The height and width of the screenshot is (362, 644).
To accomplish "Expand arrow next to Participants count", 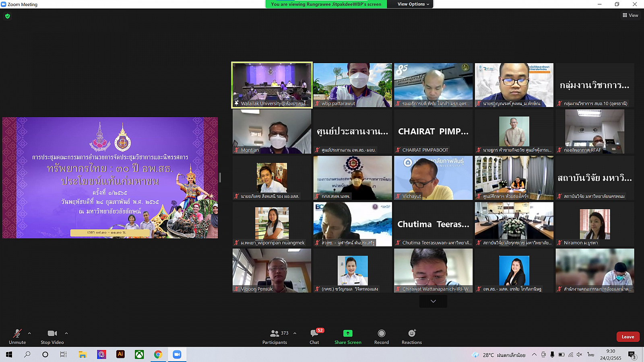I will [295, 333].
